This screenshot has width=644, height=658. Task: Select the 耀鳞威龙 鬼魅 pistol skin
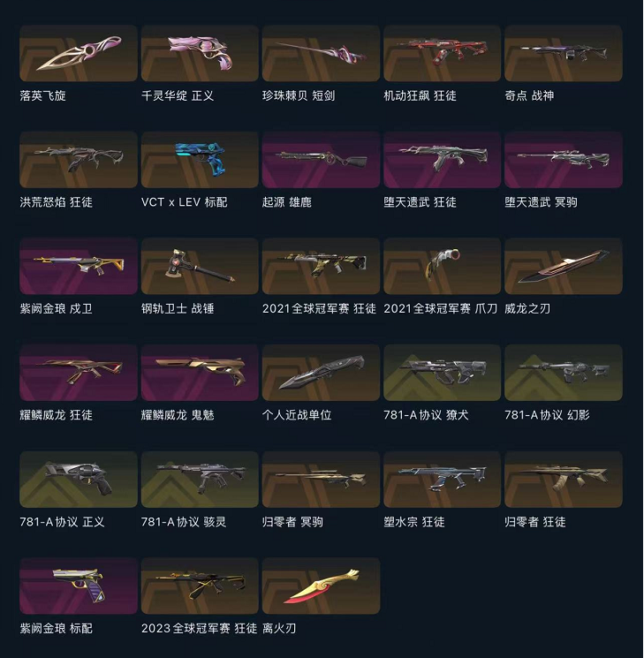pos(200,373)
